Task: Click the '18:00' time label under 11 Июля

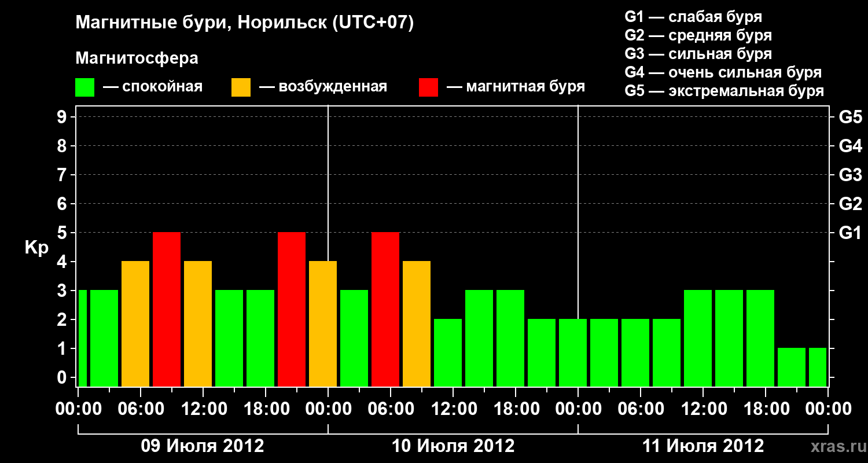Action: tap(766, 409)
